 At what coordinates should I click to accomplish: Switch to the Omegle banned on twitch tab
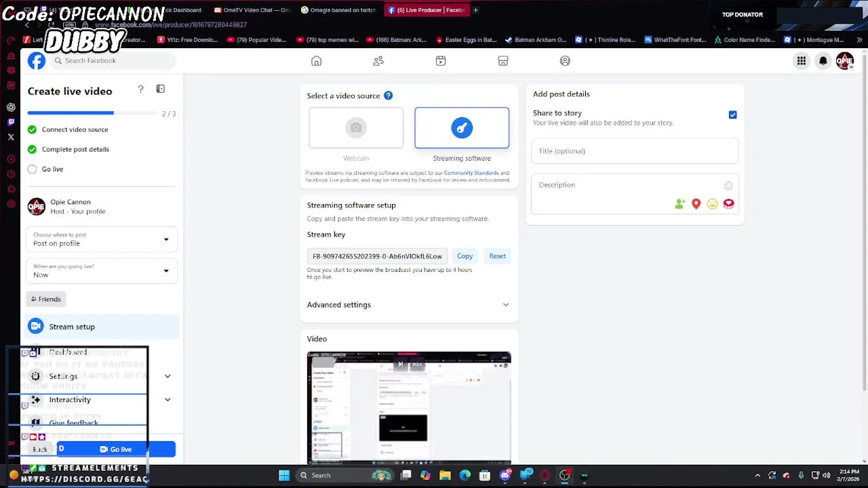coord(339,10)
